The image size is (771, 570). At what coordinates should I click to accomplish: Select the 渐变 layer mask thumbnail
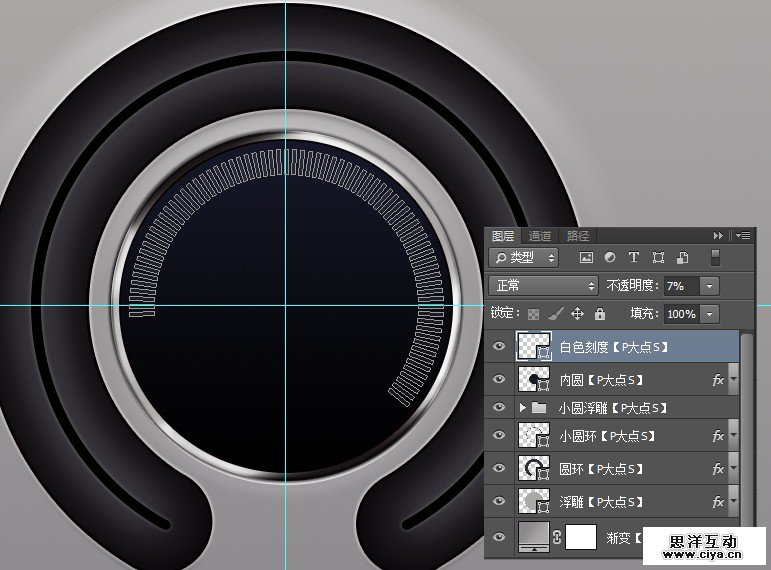point(581,537)
